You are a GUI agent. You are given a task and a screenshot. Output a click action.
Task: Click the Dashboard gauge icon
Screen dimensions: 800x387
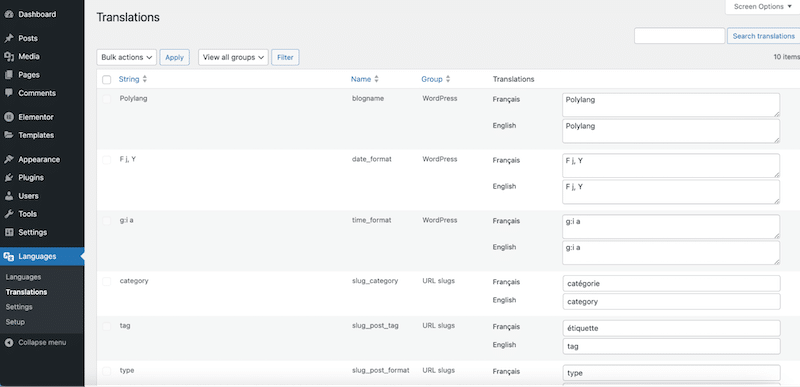(9, 15)
